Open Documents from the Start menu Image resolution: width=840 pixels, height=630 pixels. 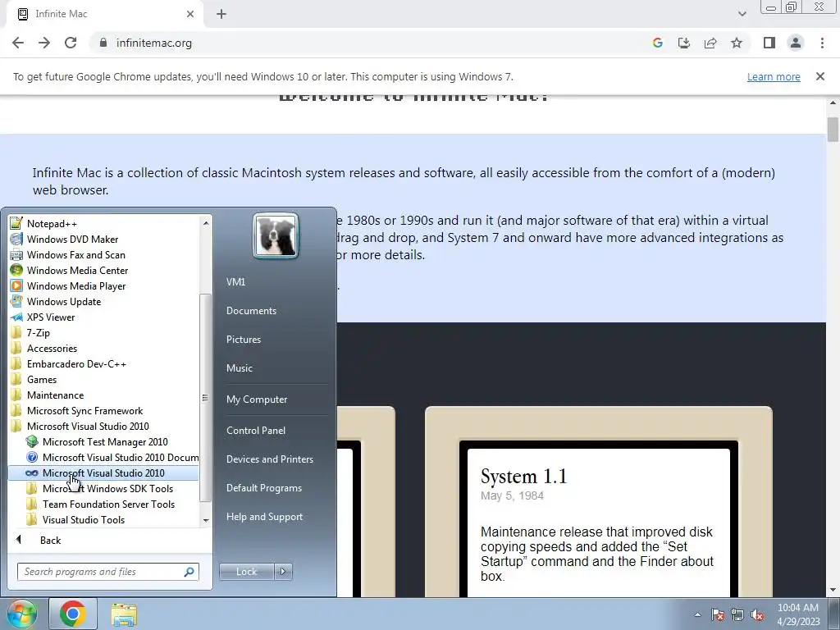(251, 311)
